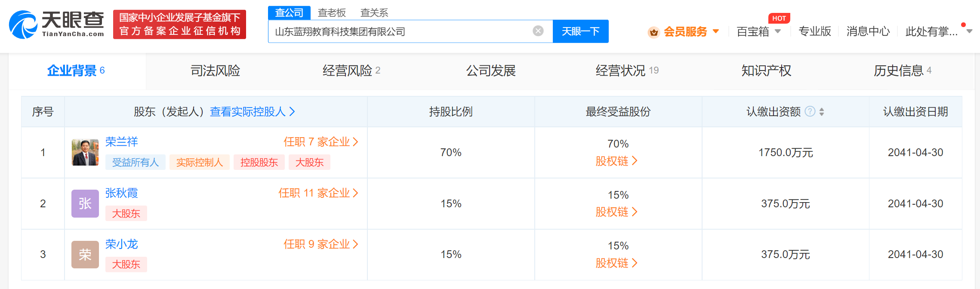Open the 知识产权 tab

click(766, 71)
